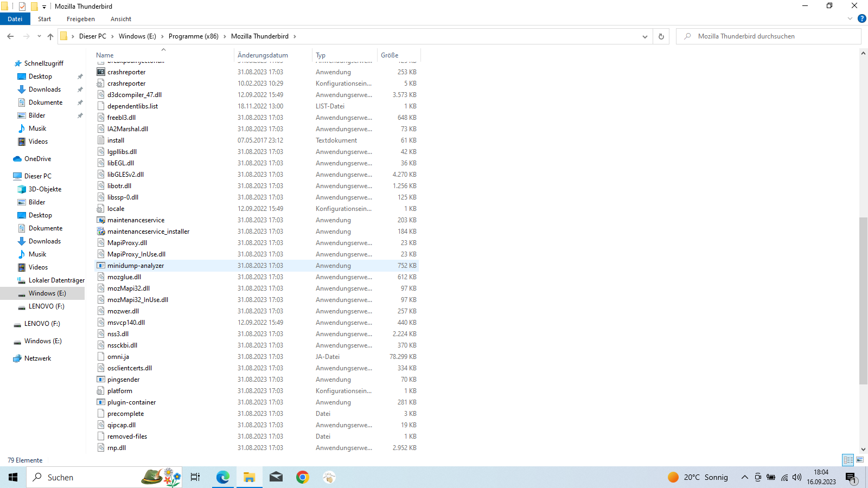Expand the chevron after Mozilla Thunderbird breadcrumb

(x=295, y=36)
